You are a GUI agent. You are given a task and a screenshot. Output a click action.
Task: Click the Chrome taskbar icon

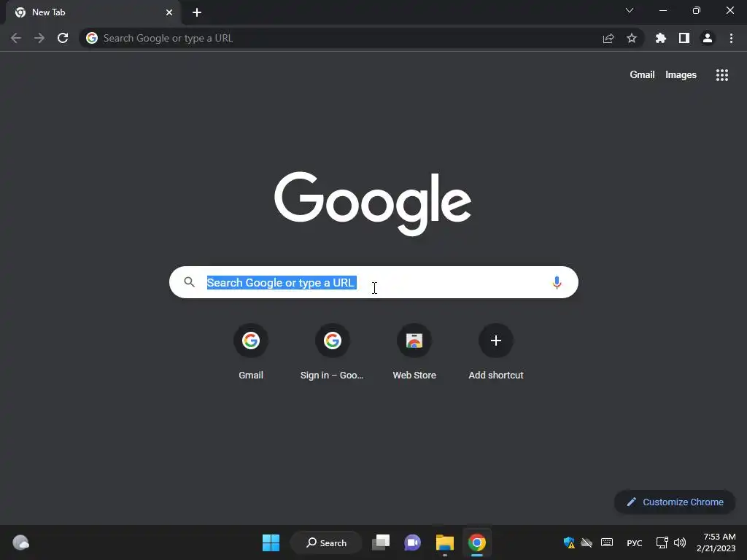click(x=477, y=542)
